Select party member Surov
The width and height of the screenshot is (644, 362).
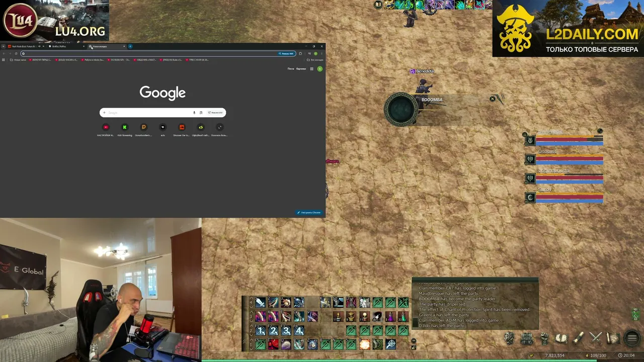click(563, 195)
